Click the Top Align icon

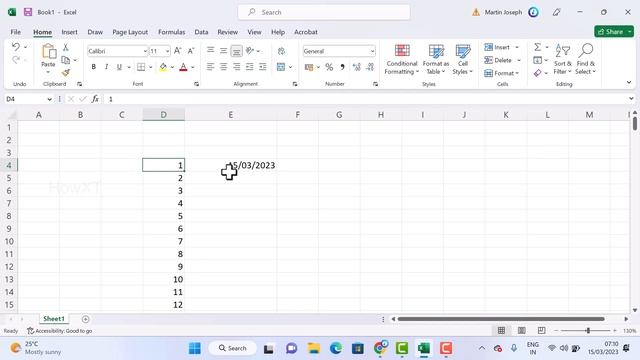[211, 51]
